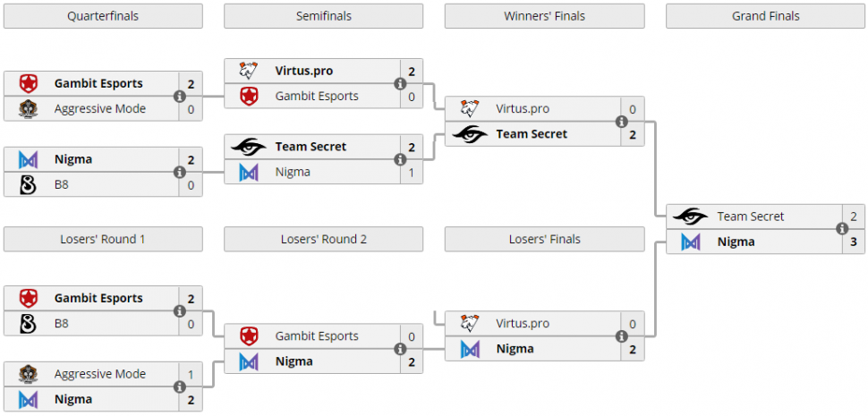
Task: Click Nigma's score of 3 in the Grand Finals
Action: [x=853, y=242]
